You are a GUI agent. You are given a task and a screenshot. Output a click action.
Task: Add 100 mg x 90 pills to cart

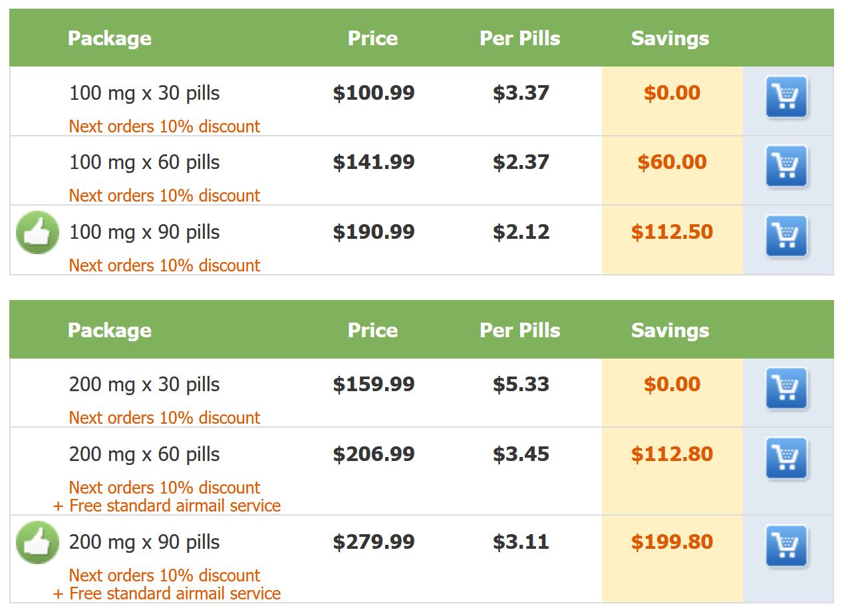787,235
